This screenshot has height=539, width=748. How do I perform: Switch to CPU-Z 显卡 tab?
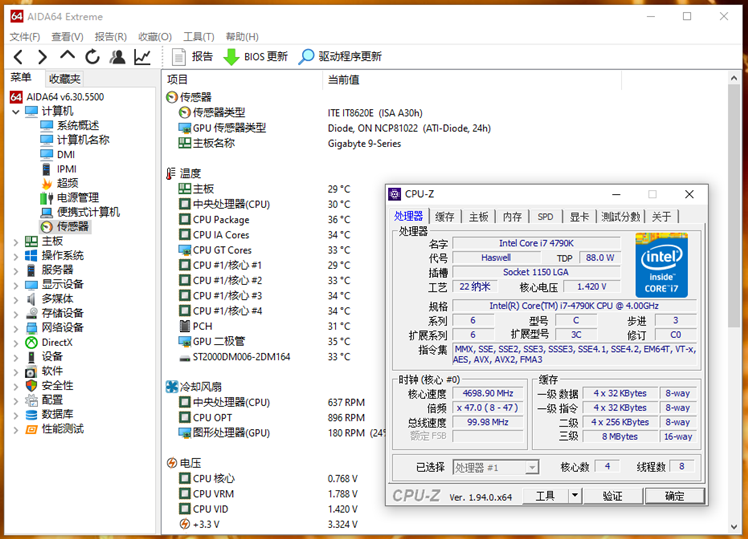(579, 217)
